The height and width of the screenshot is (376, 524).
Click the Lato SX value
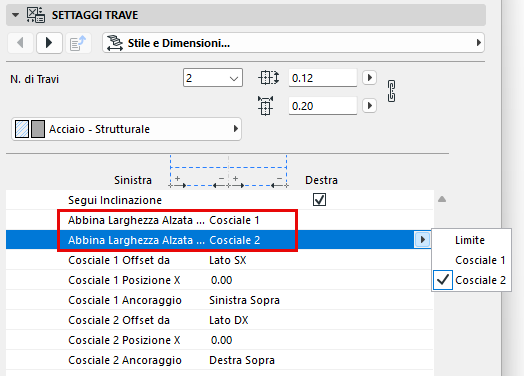[x=228, y=260]
